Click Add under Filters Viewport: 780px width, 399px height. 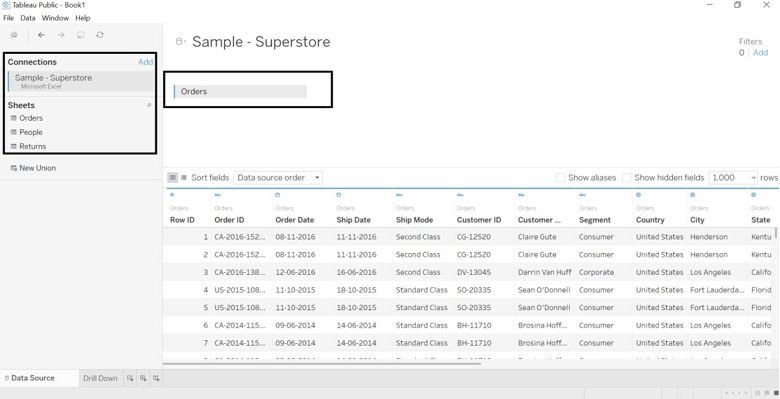761,53
